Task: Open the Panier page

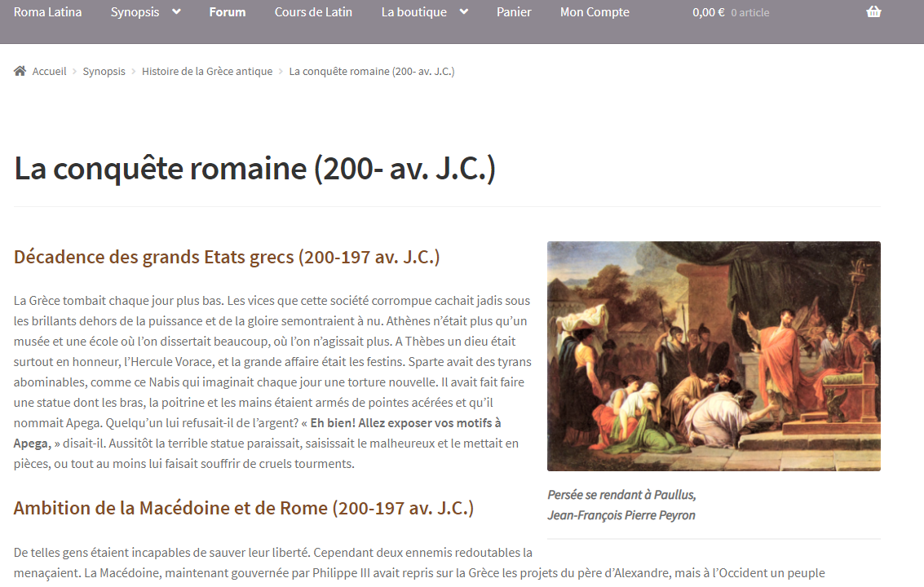Action: [514, 12]
